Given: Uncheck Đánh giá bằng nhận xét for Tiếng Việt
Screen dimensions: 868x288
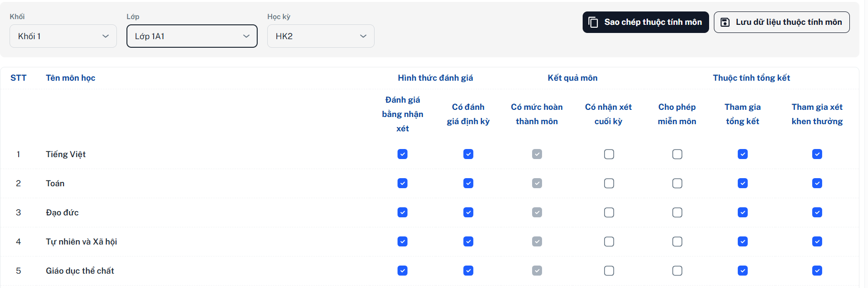Looking at the screenshot, I should (x=403, y=154).
